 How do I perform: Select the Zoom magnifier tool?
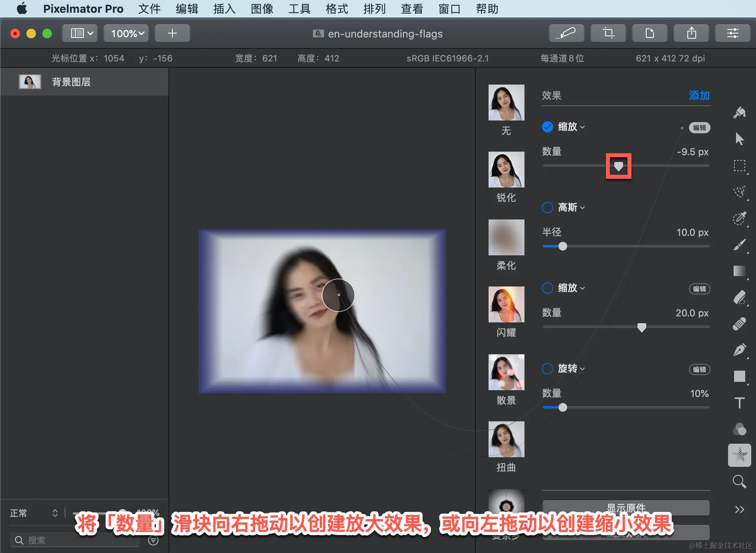click(x=739, y=482)
